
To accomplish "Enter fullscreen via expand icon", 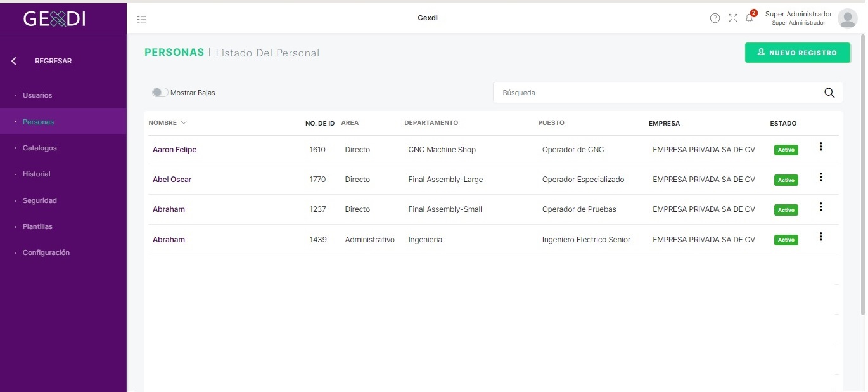I will click(x=733, y=18).
